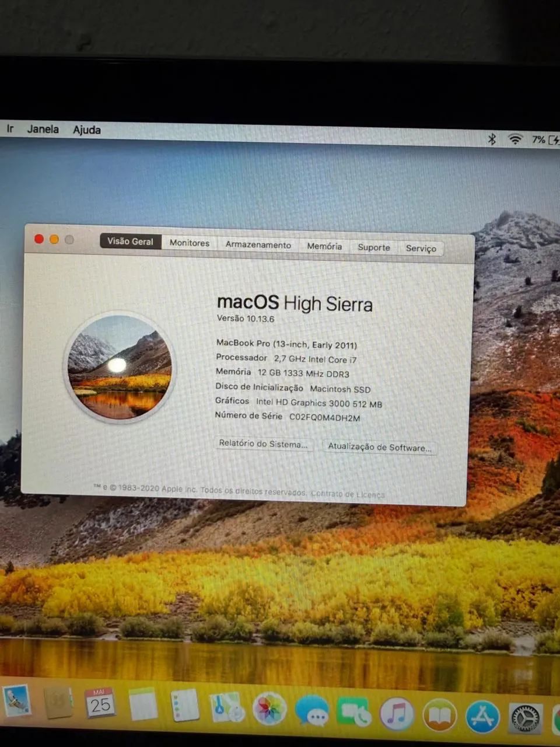Select the Serviço tab

pos(421,248)
